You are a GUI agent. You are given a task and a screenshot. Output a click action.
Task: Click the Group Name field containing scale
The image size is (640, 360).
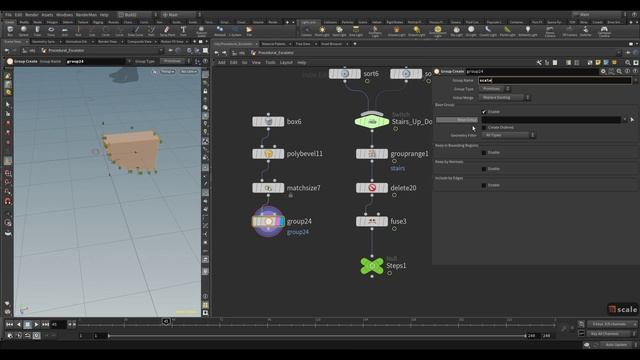coord(555,80)
